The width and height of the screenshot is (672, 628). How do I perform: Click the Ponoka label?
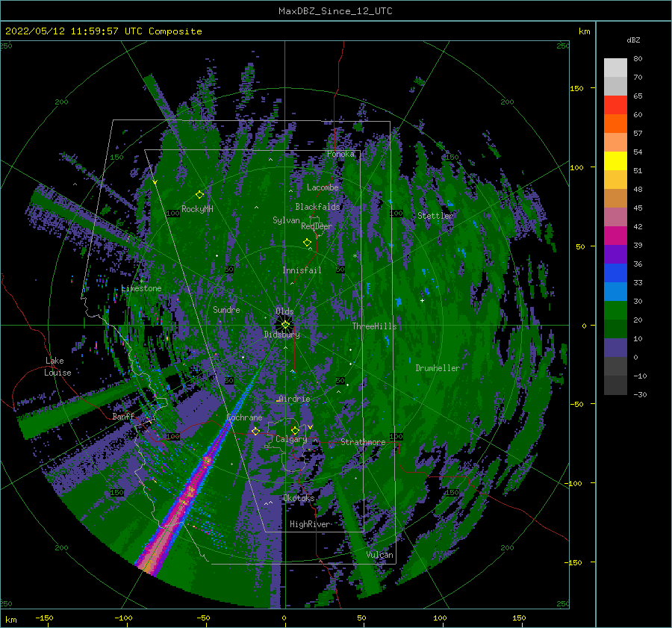click(x=340, y=154)
